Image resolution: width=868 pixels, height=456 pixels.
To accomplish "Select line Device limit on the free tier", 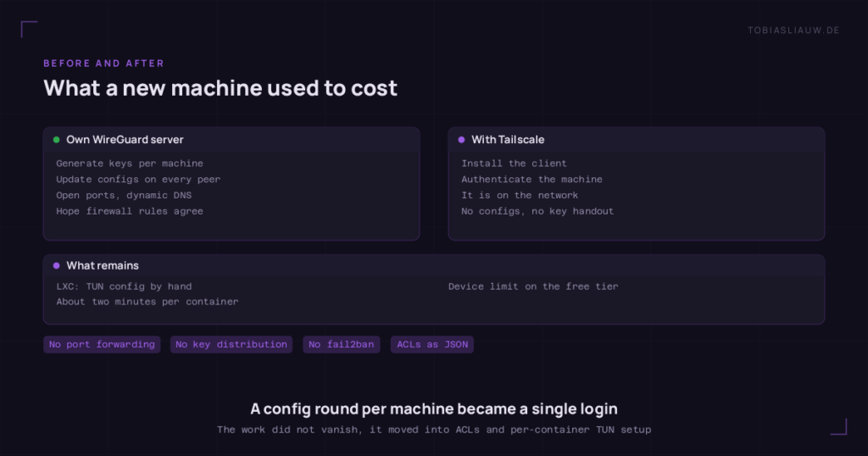I will tap(533, 286).
